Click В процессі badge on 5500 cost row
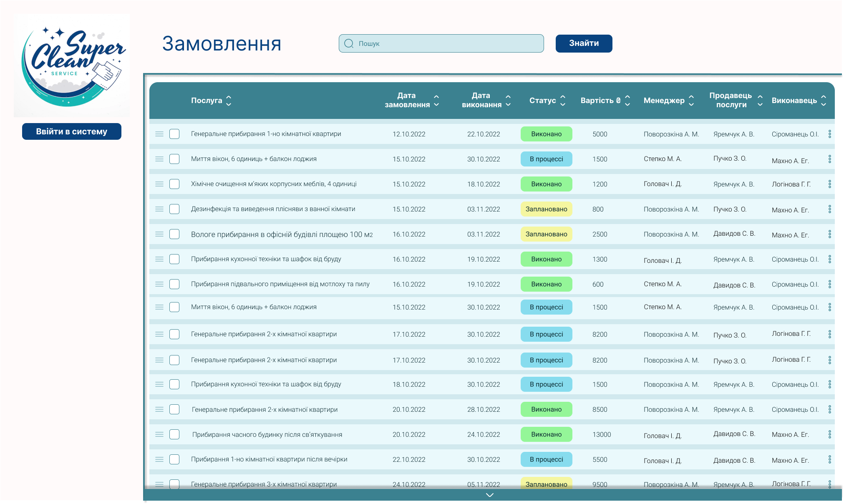 (x=546, y=459)
